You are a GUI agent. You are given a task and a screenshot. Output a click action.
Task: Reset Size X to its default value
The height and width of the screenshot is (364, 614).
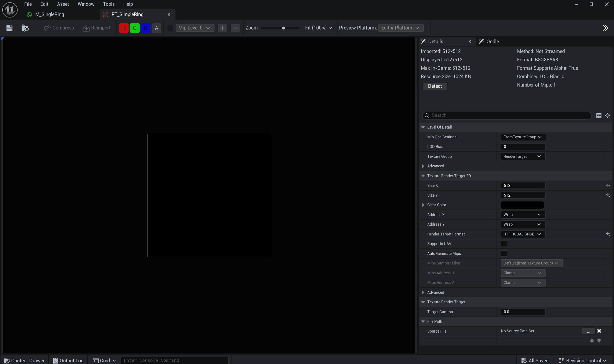(608, 186)
